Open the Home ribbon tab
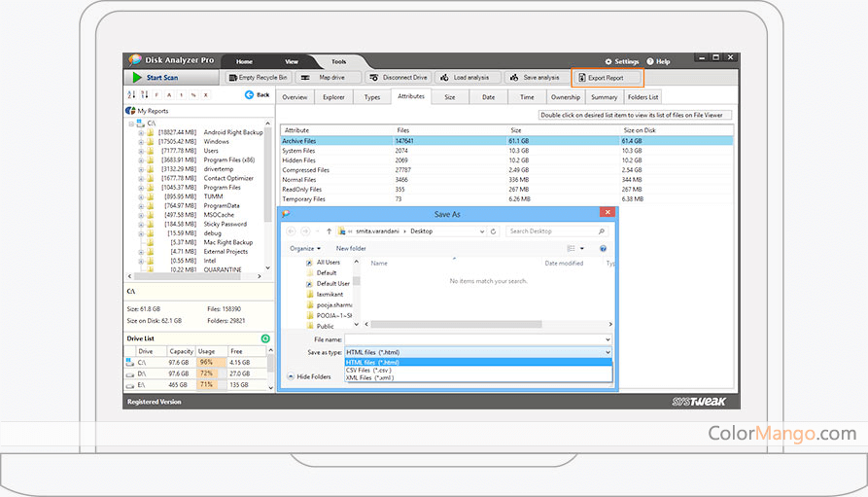 (x=244, y=61)
